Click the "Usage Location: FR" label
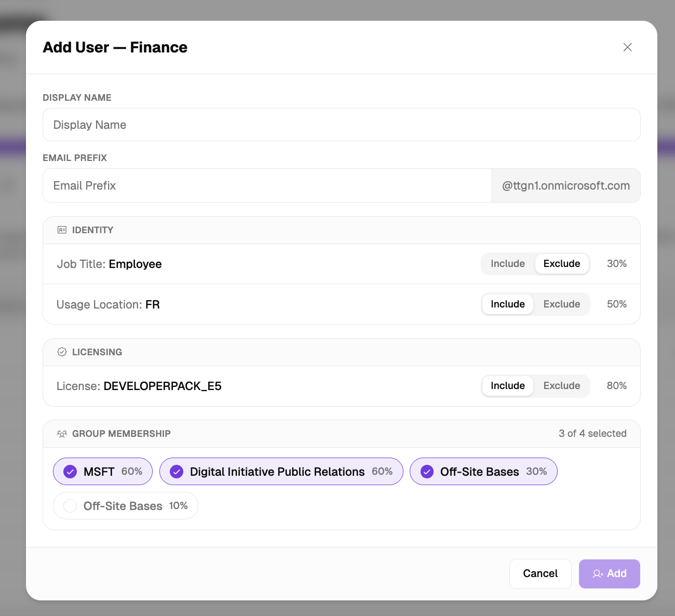 (108, 304)
